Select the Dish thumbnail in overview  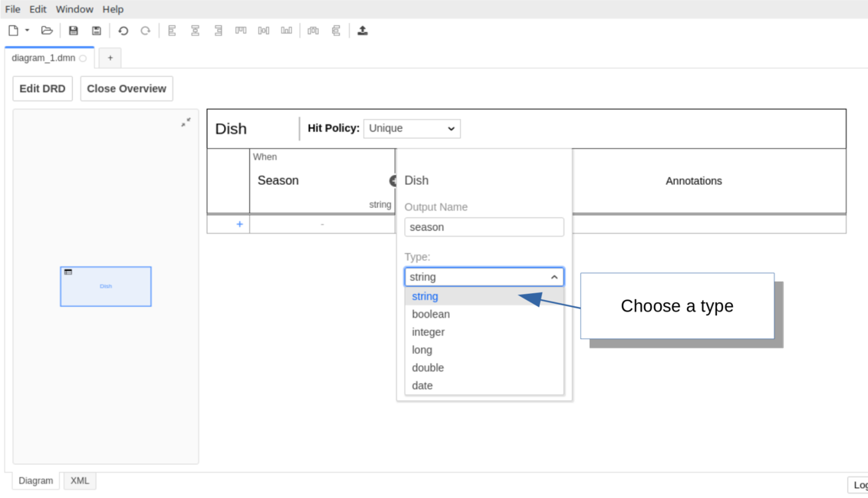click(106, 286)
